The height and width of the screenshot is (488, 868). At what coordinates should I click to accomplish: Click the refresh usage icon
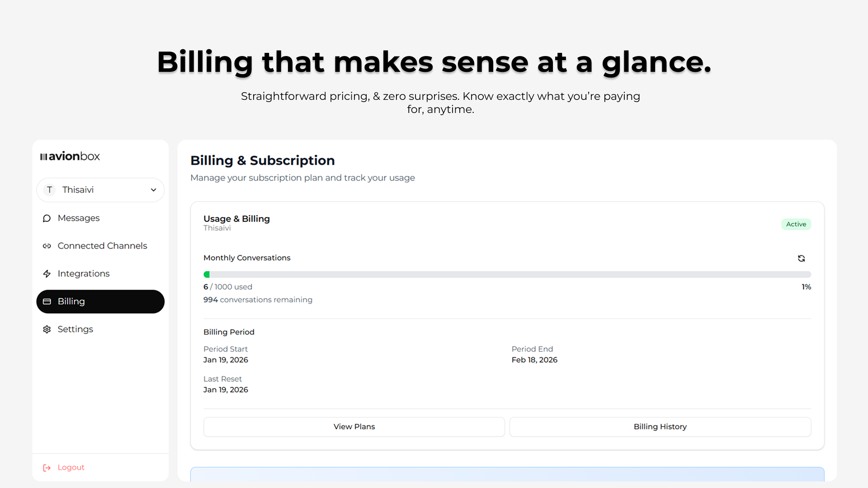[x=801, y=258]
